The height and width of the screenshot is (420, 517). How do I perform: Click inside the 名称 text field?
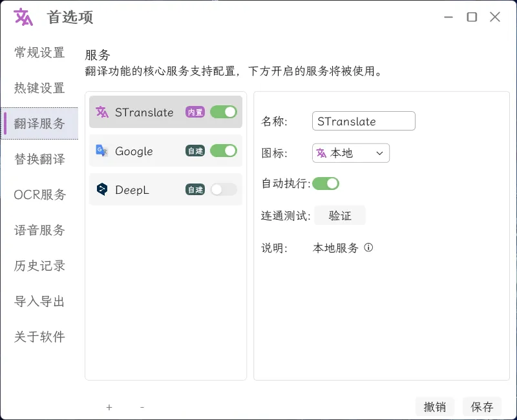pyautogui.click(x=363, y=121)
